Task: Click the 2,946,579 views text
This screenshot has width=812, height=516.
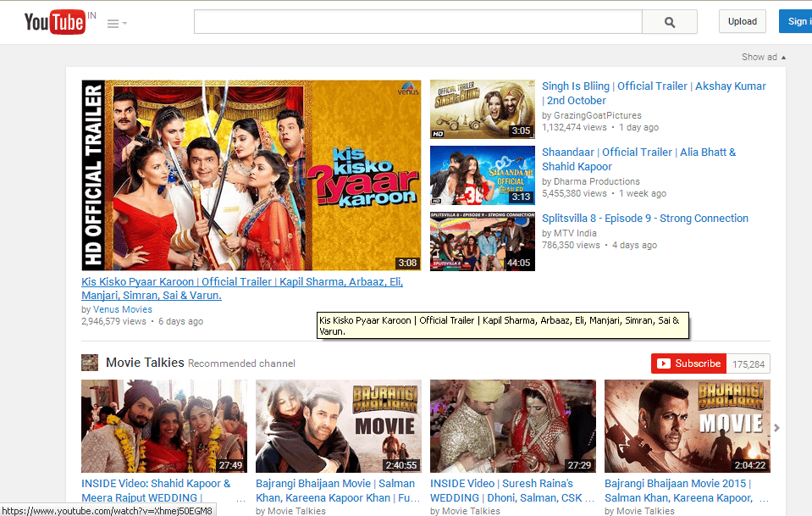Action: 114,321
